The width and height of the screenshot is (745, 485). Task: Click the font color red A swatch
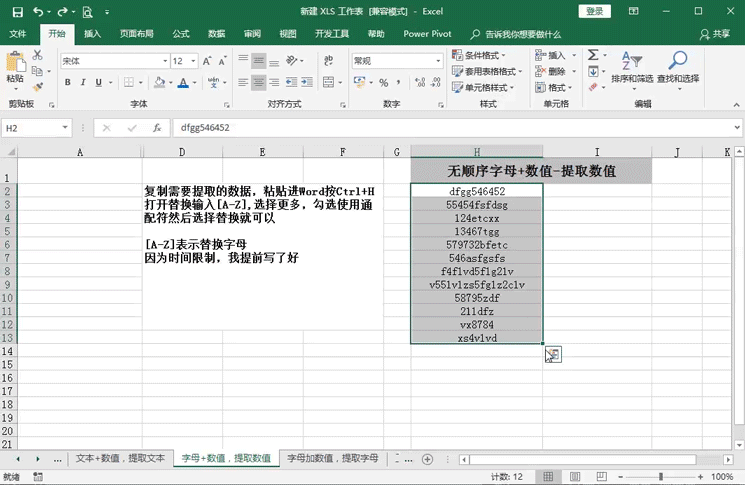(183, 83)
